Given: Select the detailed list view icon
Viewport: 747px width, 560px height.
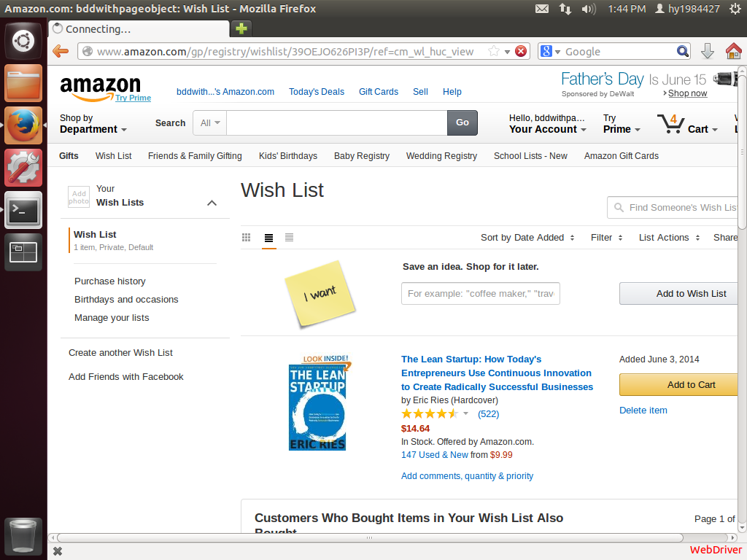Looking at the screenshot, I should click(268, 238).
